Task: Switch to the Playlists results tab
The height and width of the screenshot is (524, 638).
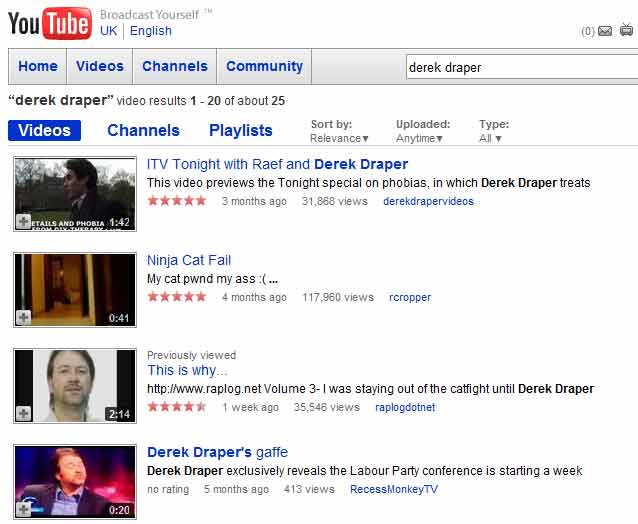Action: click(x=240, y=130)
